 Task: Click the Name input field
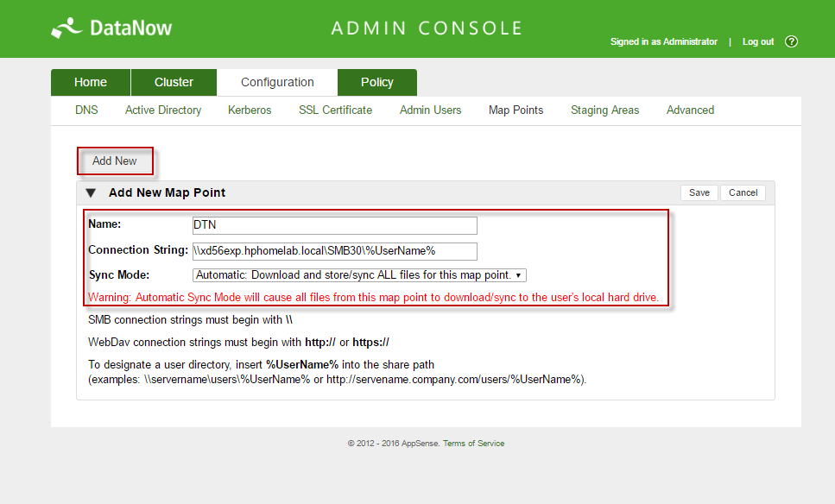point(334,225)
